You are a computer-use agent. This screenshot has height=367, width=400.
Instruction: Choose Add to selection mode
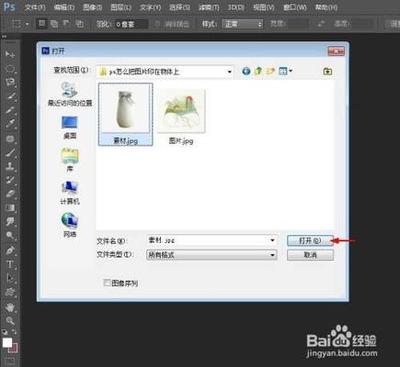[x=54, y=24]
